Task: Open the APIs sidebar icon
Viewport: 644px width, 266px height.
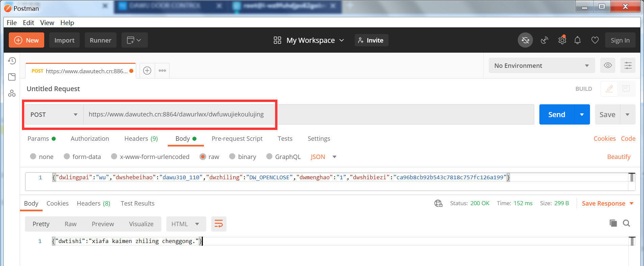Action: 12,93
